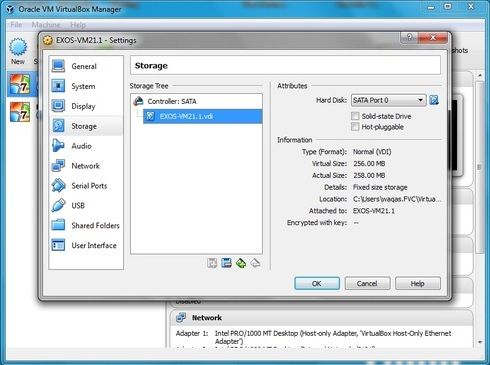Open File menu in VirtualBox Manager
The image size is (490, 365).
point(16,25)
